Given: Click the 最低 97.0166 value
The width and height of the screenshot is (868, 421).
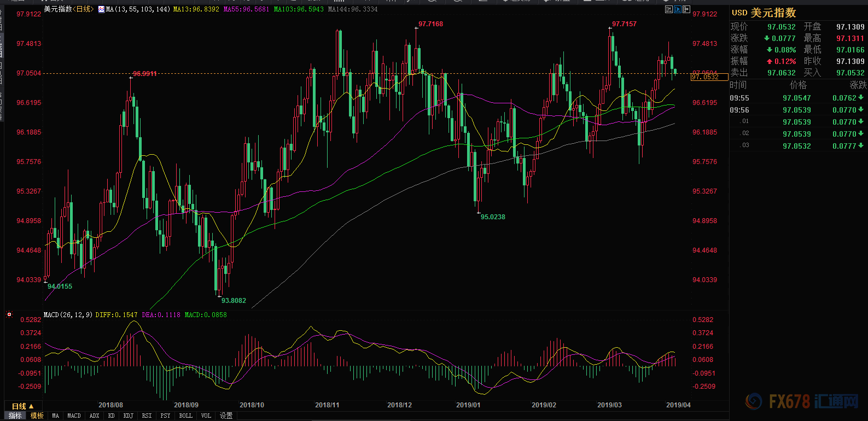Looking at the screenshot, I should (850, 50).
